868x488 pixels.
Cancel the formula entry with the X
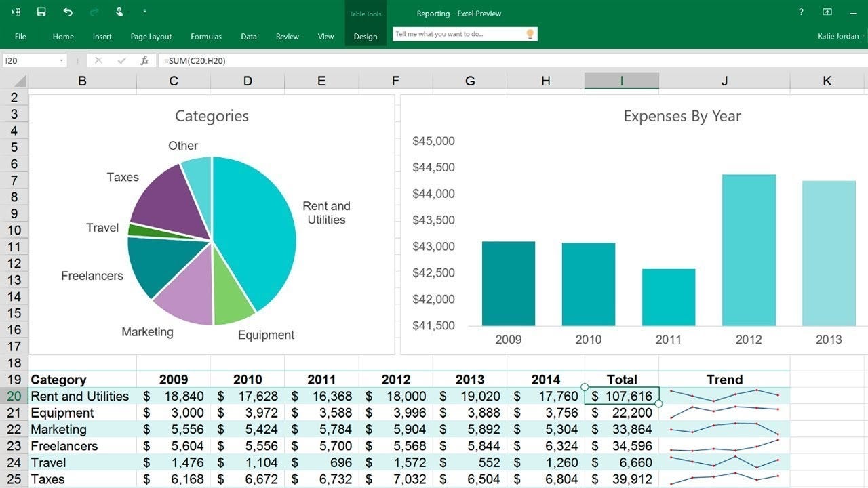(x=99, y=60)
